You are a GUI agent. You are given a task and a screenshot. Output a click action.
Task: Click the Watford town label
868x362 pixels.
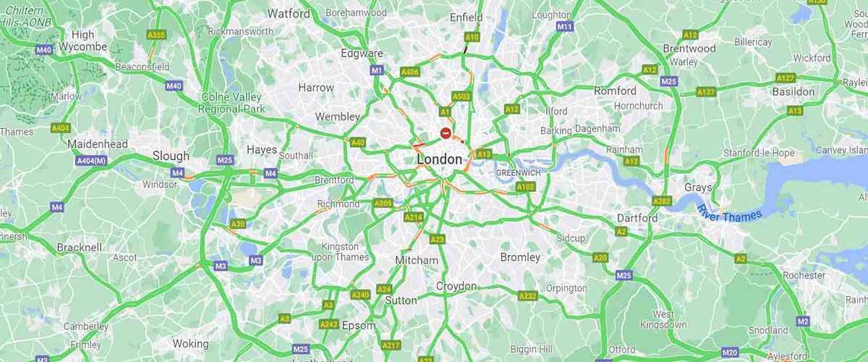[x=289, y=14]
